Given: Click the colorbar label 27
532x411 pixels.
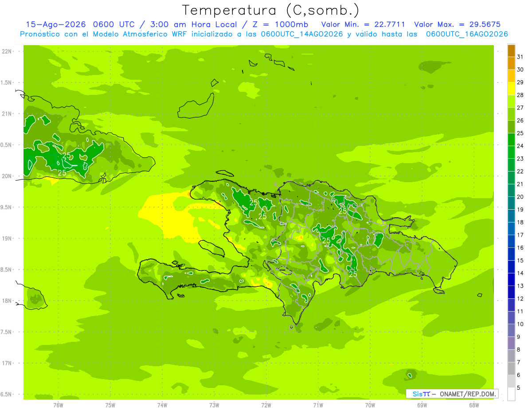Looking at the screenshot, I should point(520,108).
